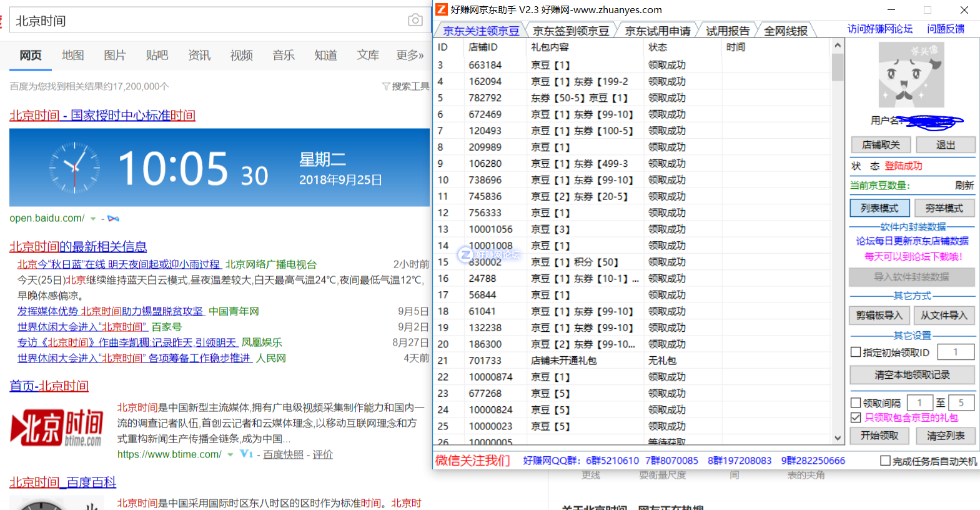Switch to 京东关注领京豆 tab
The width and height of the screenshot is (980, 510).
(x=481, y=31)
